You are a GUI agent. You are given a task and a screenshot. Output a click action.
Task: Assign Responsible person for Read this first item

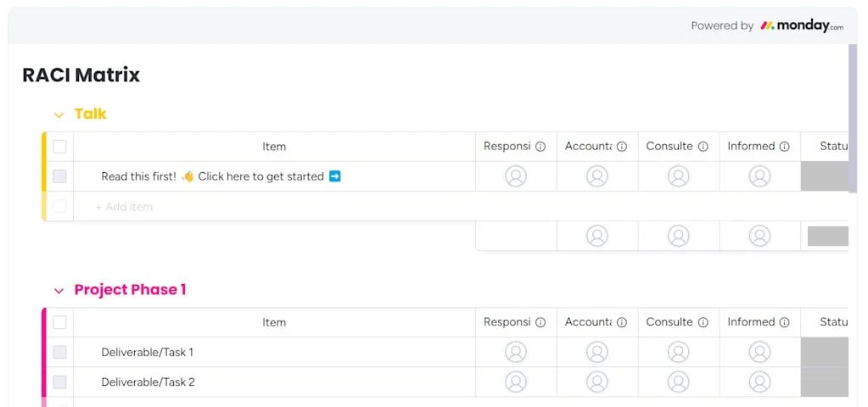tap(516, 176)
